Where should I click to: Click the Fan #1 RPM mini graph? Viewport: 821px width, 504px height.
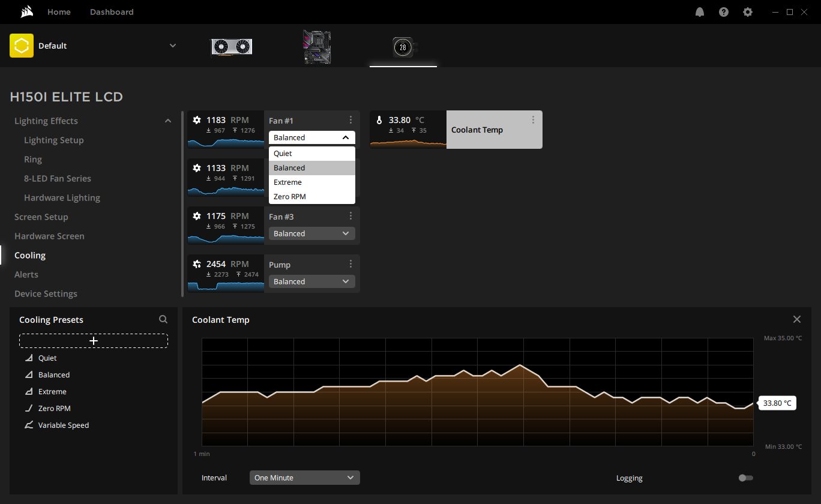pos(226,143)
